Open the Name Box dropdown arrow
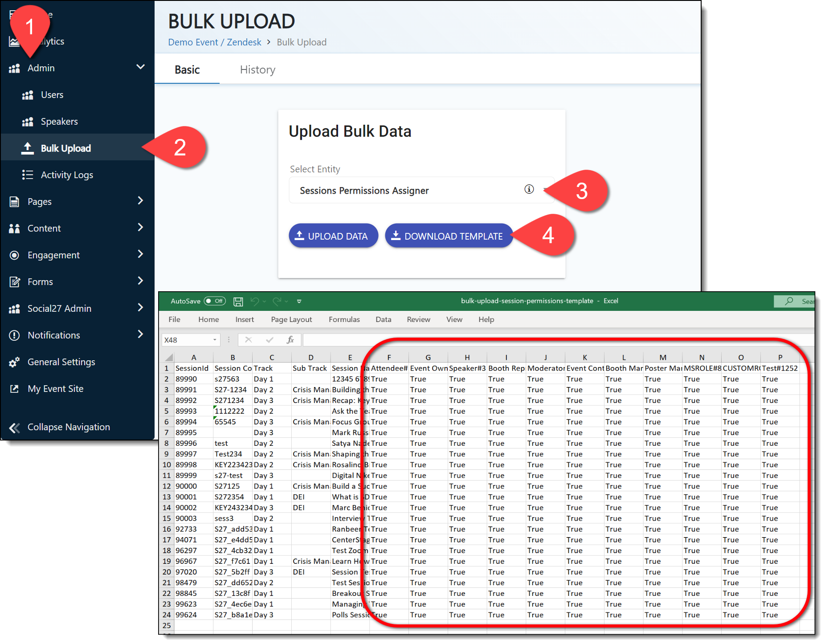The height and width of the screenshot is (644, 825). [215, 340]
